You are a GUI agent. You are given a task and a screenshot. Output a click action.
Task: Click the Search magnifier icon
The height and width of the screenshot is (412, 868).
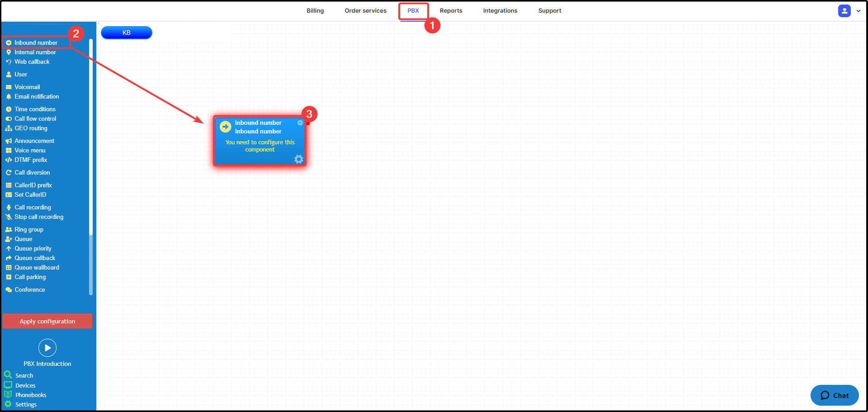pos(8,375)
